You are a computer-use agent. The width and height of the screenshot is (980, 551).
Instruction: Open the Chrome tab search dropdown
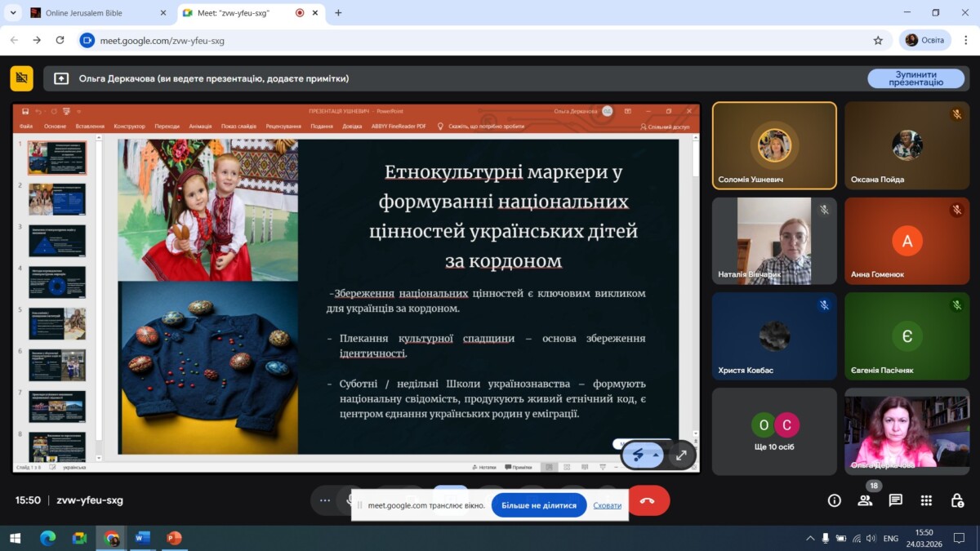coord(13,13)
